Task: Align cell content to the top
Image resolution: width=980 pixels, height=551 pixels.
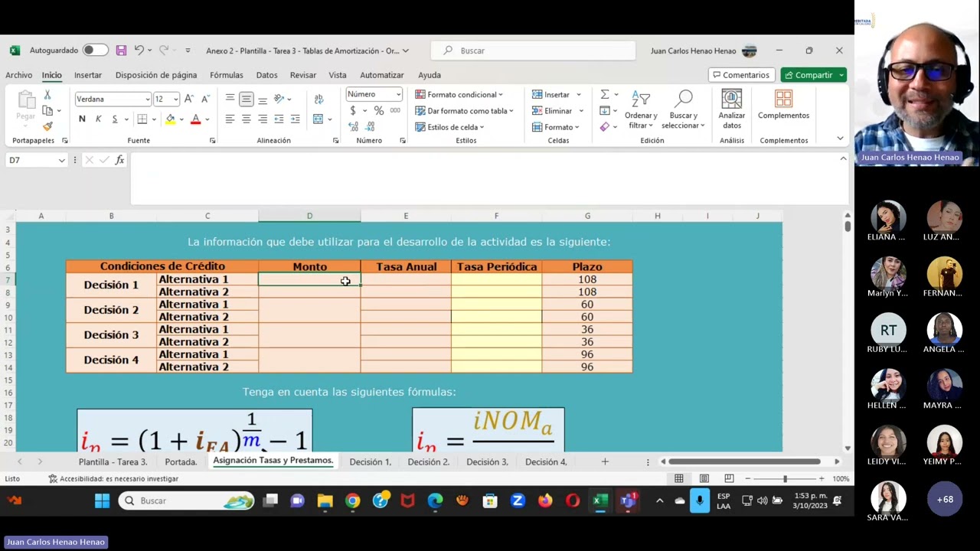Action: coord(230,99)
